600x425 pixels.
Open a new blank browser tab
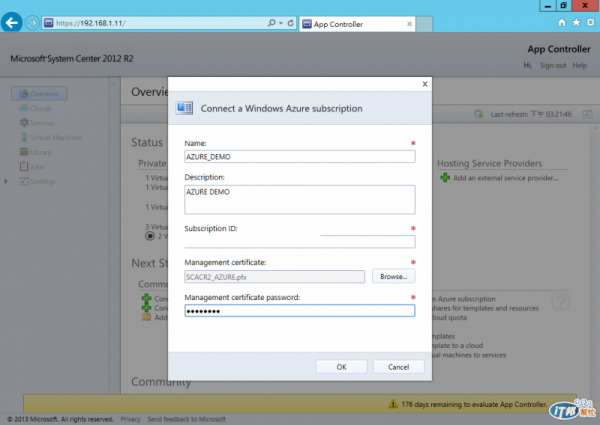(x=424, y=24)
